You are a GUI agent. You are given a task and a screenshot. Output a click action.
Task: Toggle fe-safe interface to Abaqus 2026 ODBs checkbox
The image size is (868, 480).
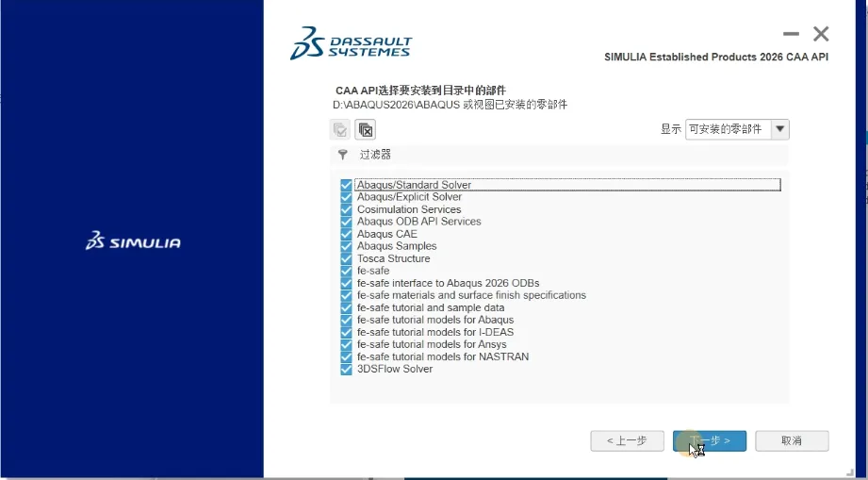[346, 283]
